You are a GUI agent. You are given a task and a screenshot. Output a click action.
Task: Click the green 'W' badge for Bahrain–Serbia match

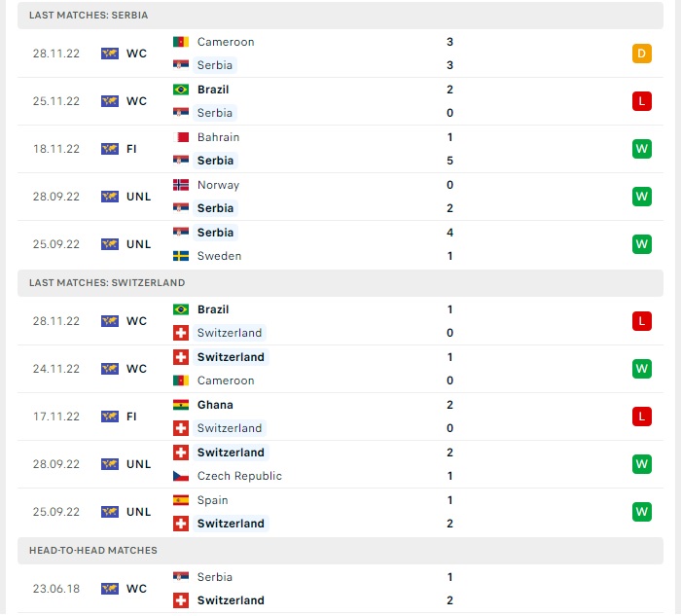pos(641,149)
